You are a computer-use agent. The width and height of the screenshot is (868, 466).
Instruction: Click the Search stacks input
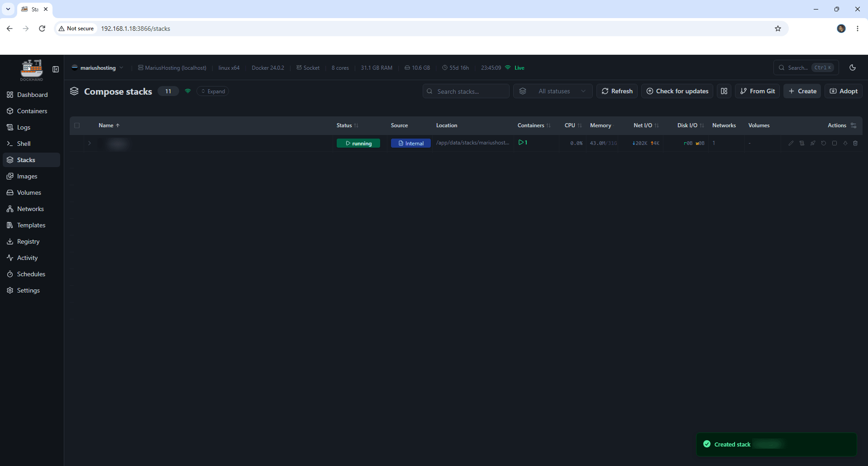pyautogui.click(x=466, y=91)
